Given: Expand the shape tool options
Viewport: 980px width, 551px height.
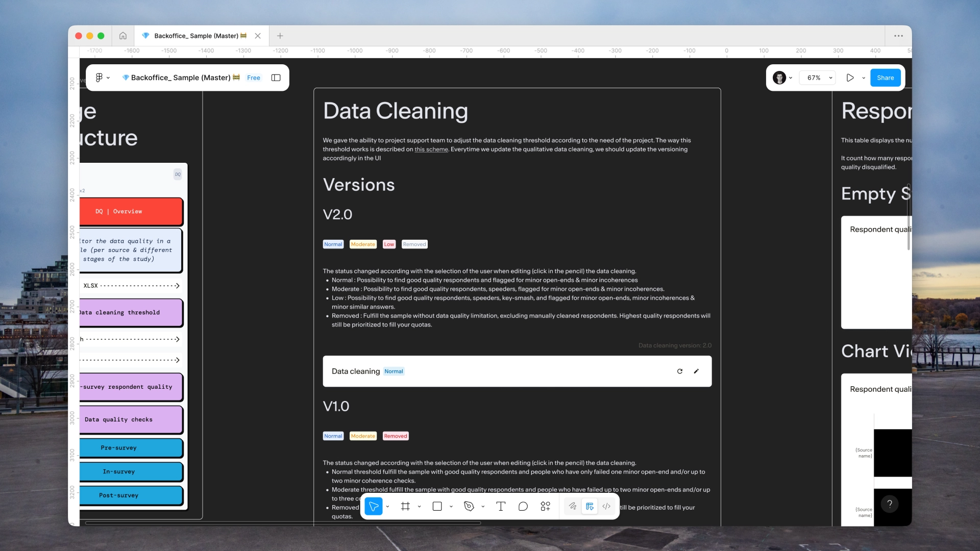Looking at the screenshot, I should (x=451, y=506).
